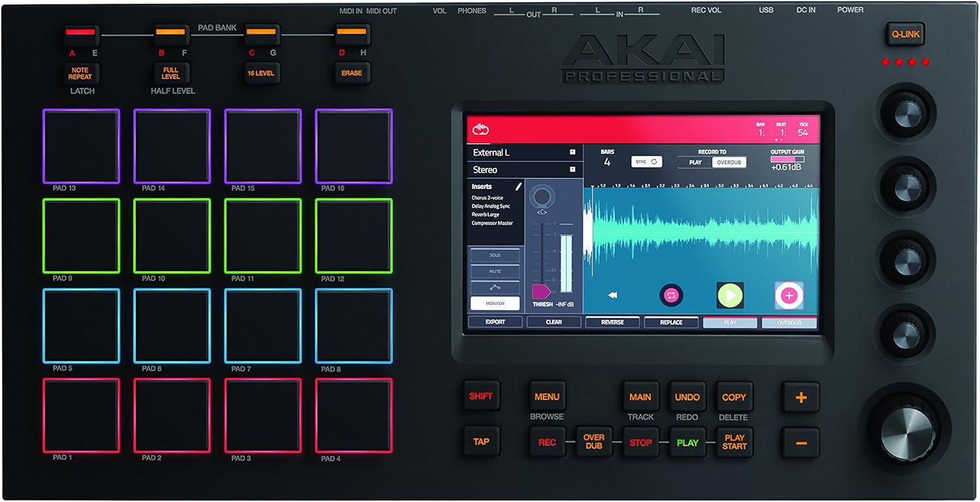This screenshot has width=980, height=502.
Task: Tap the green round play icon on touchscreen
Action: pyautogui.click(x=730, y=295)
